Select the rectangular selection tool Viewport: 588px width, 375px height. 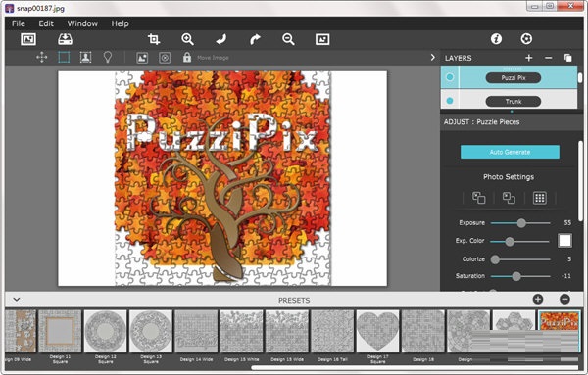pos(64,58)
